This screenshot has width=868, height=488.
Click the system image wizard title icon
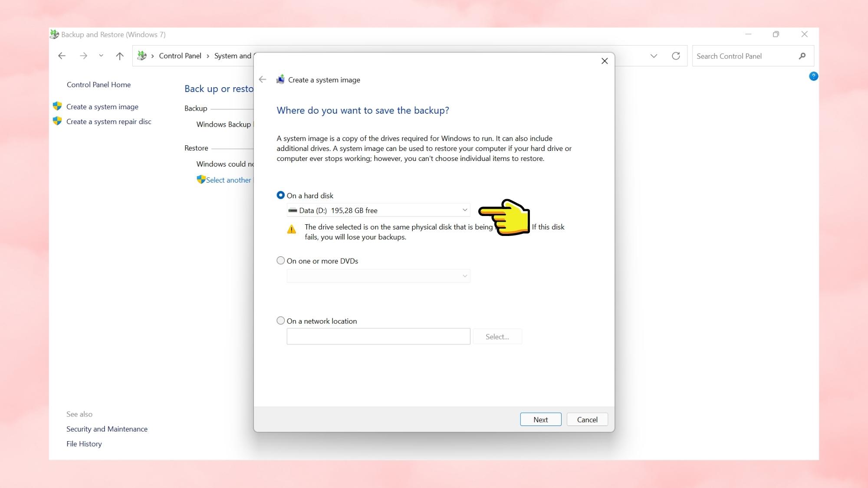coord(280,79)
